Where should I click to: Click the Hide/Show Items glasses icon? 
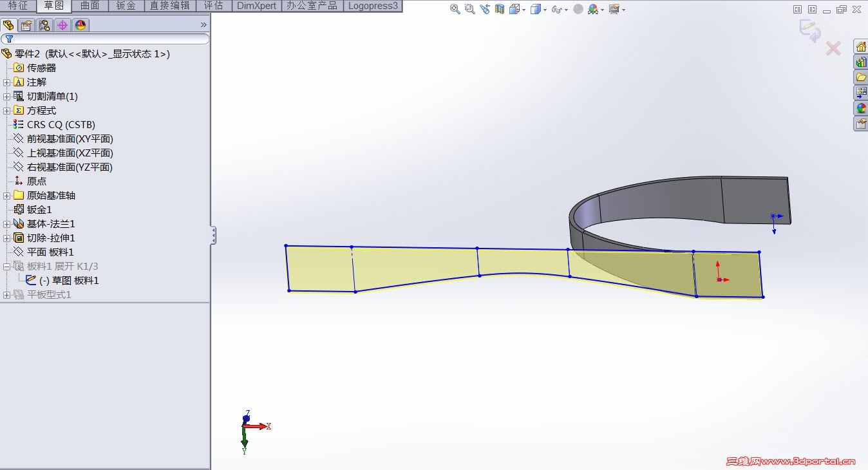point(556,9)
